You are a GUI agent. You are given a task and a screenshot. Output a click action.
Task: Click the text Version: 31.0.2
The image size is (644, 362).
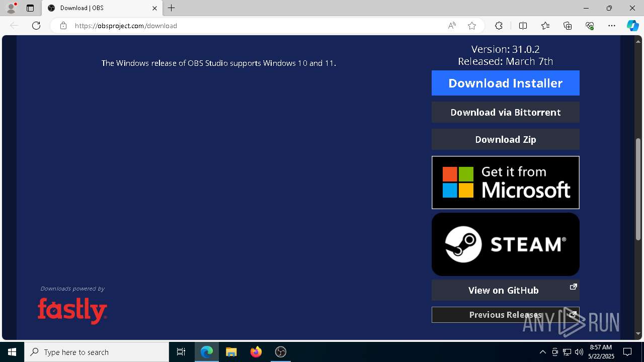(506, 49)
